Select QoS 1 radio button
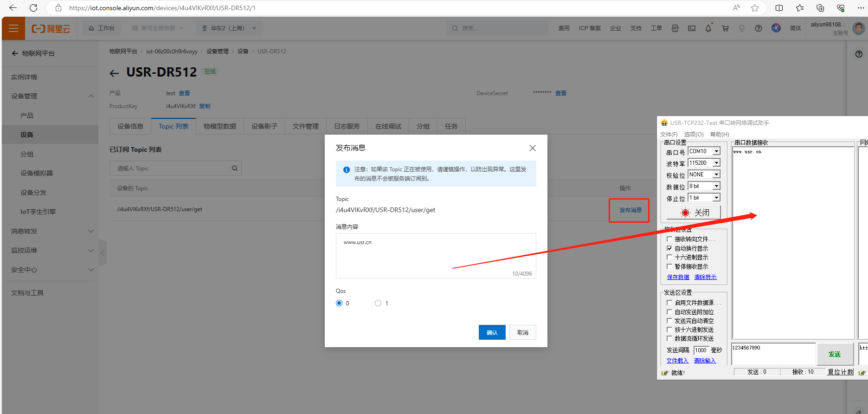The width and height of the screenshot is (868, 414). coord(378,303)
